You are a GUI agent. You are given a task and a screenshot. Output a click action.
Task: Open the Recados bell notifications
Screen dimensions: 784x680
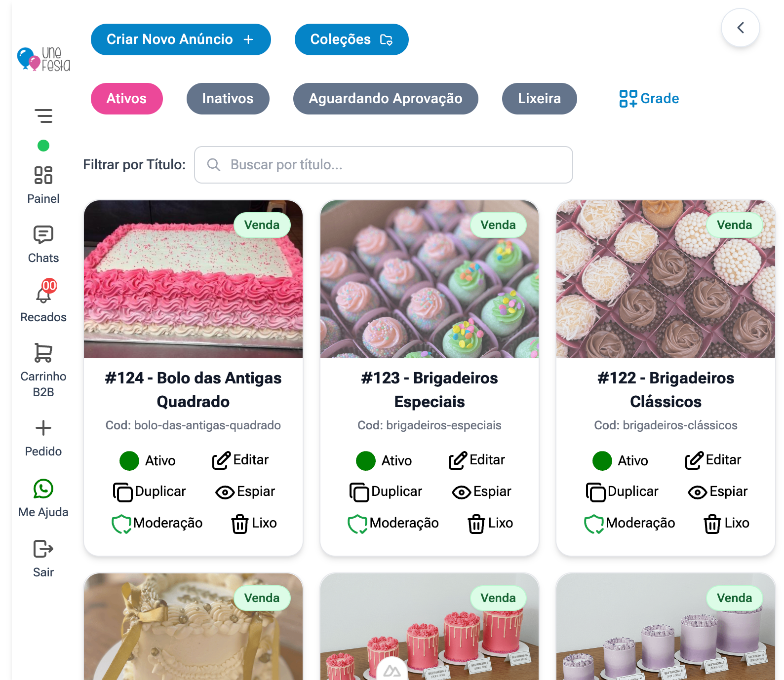tap(43, 293)
